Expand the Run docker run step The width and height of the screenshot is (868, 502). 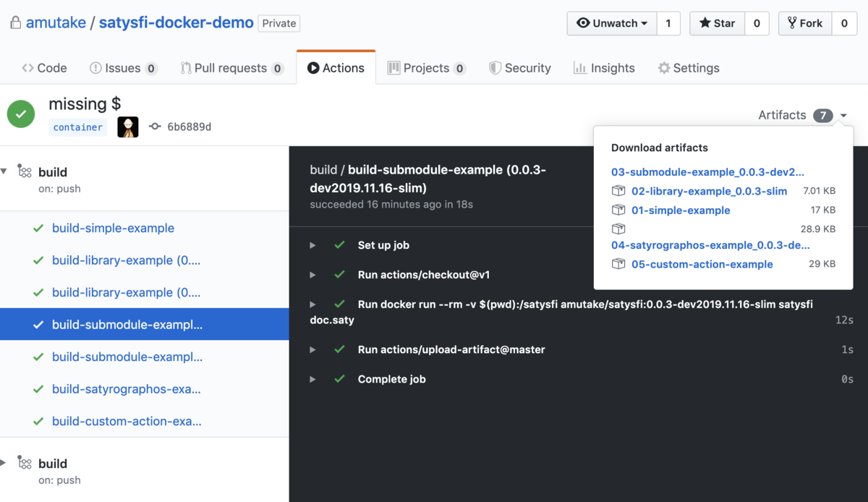(x=312, y=305)
